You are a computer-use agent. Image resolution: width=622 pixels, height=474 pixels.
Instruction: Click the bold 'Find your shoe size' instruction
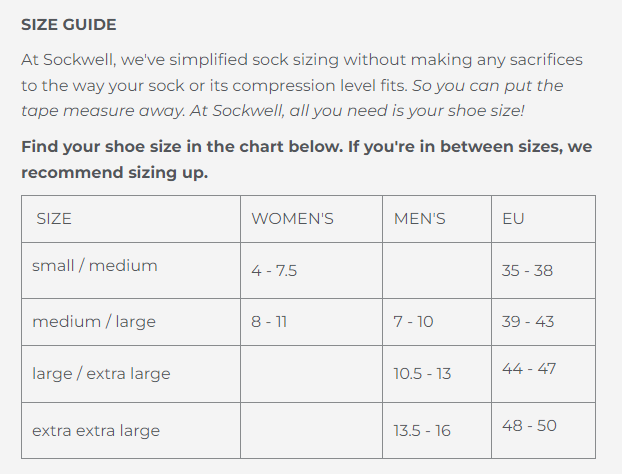coord(307,160)
